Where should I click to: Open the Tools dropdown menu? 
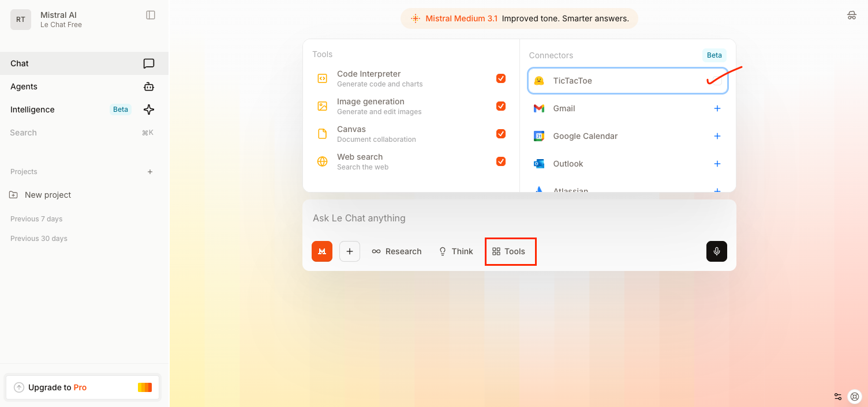(x=510, y=251)
